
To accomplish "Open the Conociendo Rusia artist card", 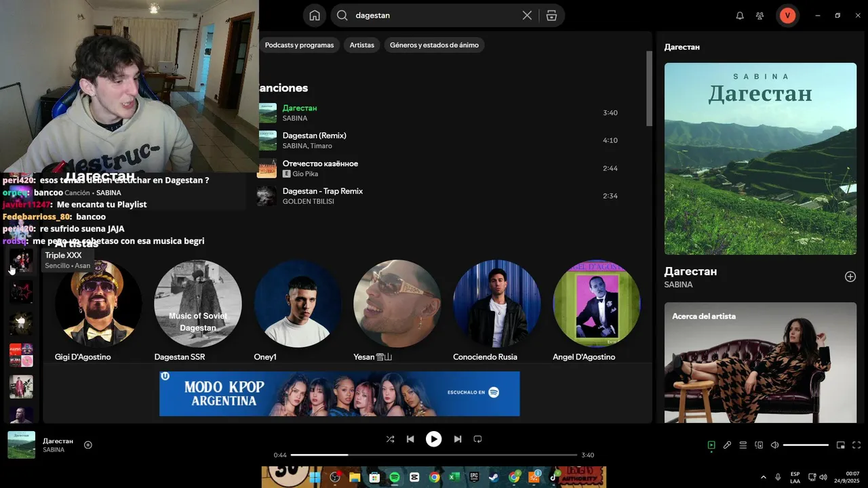I will (497, 310).
